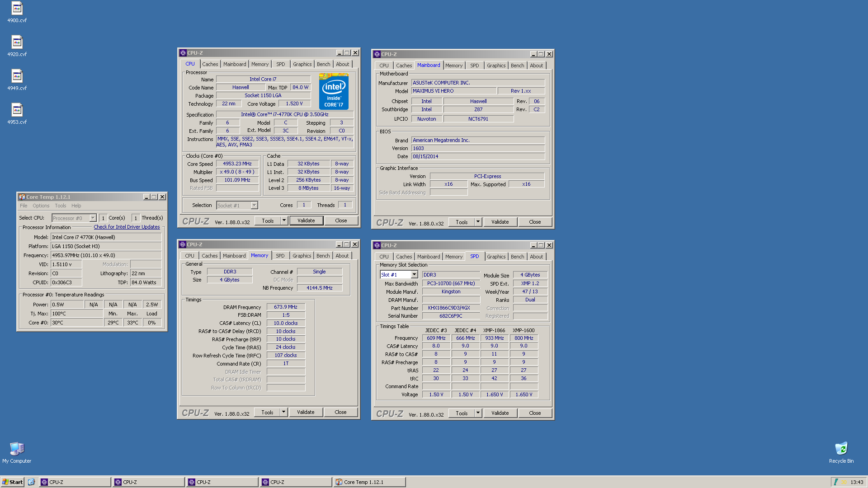Click the Start button in the taskbar

click(x=12, y=482)
